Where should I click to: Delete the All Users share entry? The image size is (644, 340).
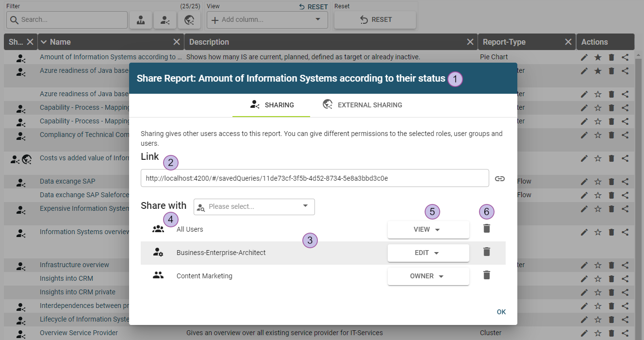pos(487,228)
